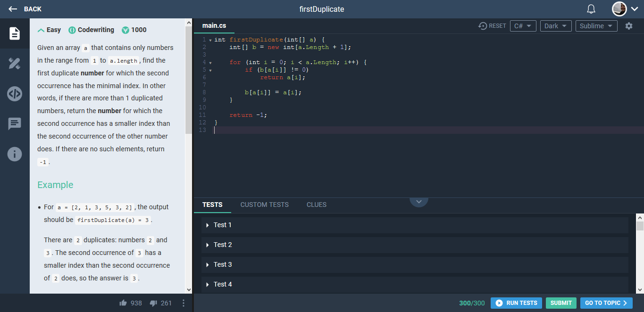Downvote the task with thumbs down
The width and height of the screenshot is (644, 312).
153,304
